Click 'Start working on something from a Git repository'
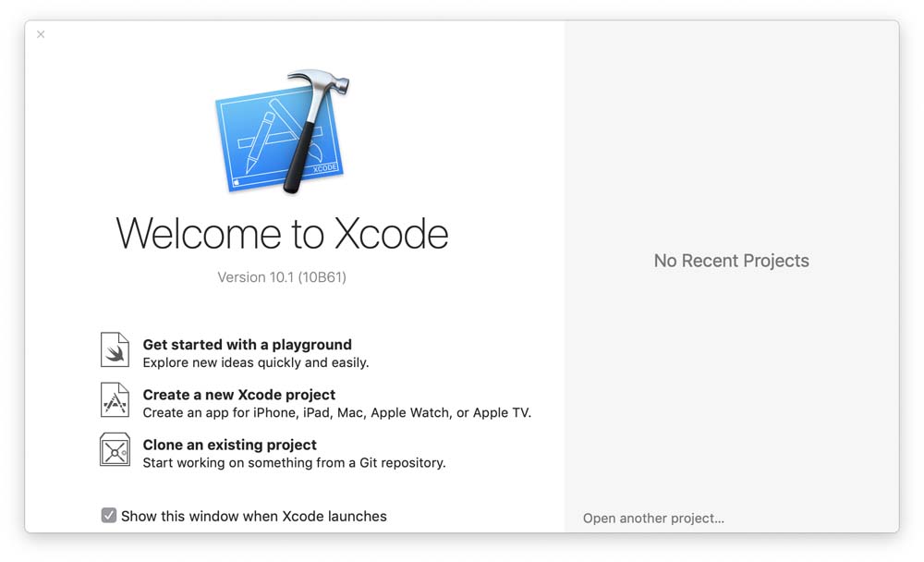924x562 pixels. [x=294, y=463]
